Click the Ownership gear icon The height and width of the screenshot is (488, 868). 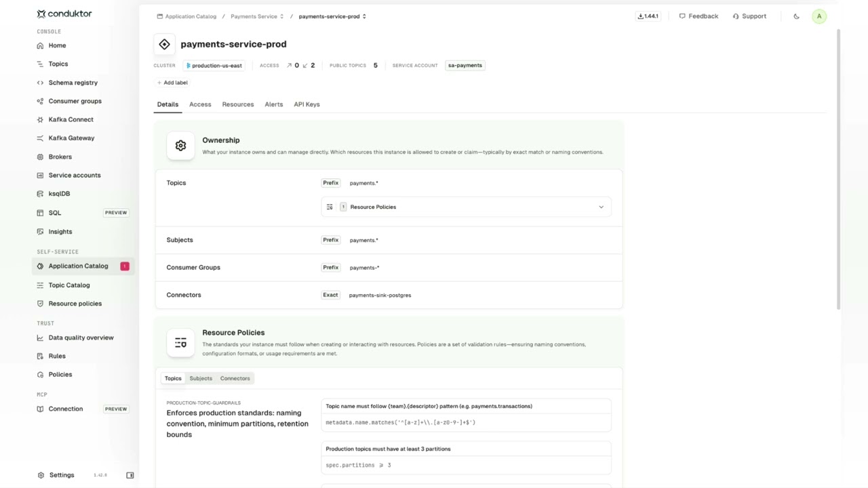[x=180, y=146]
